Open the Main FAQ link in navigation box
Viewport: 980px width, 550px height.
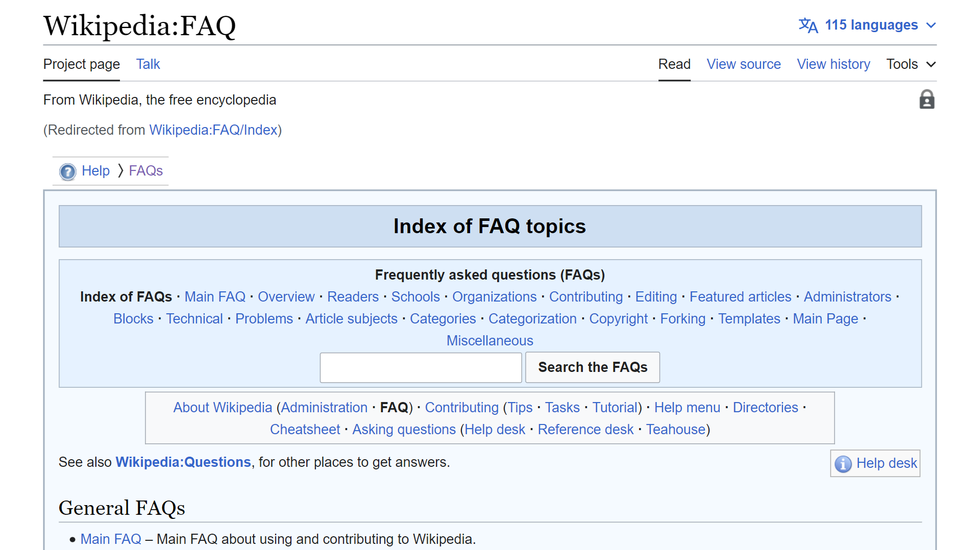pos(215,297)
